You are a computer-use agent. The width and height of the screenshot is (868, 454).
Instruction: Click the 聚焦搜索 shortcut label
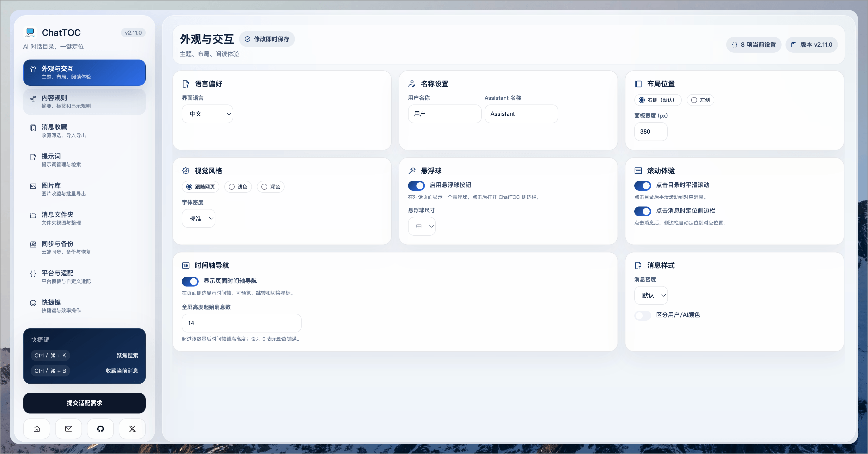(127, 356)
